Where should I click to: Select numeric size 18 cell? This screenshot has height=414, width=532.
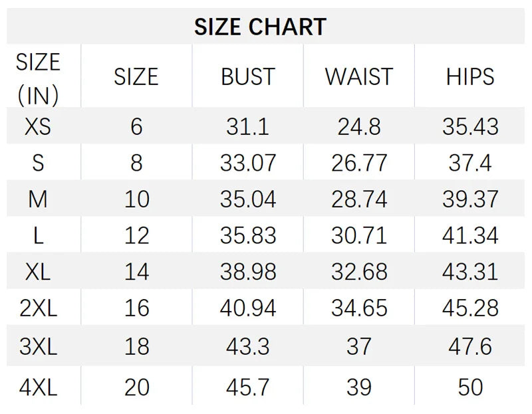(x=136, y=347)
